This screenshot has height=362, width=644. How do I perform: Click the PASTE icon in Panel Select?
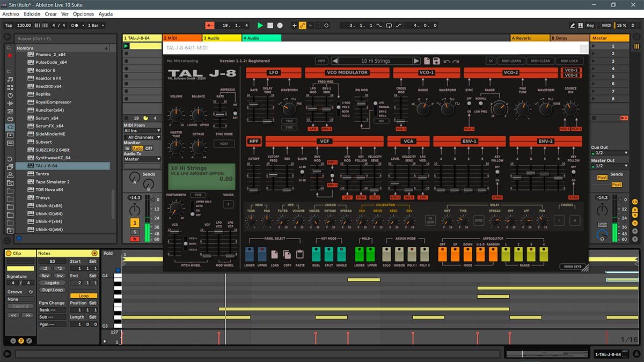pyautogui.click(x=300, y=254)
